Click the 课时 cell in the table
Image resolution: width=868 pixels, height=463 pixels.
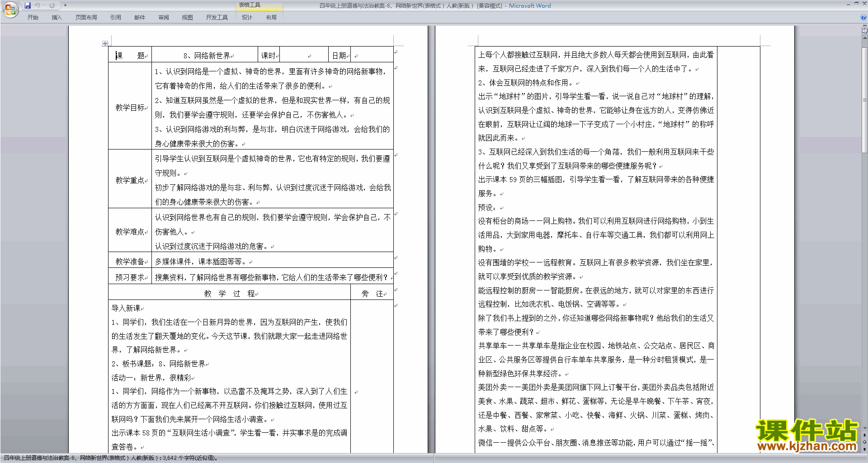click(269, 55)
